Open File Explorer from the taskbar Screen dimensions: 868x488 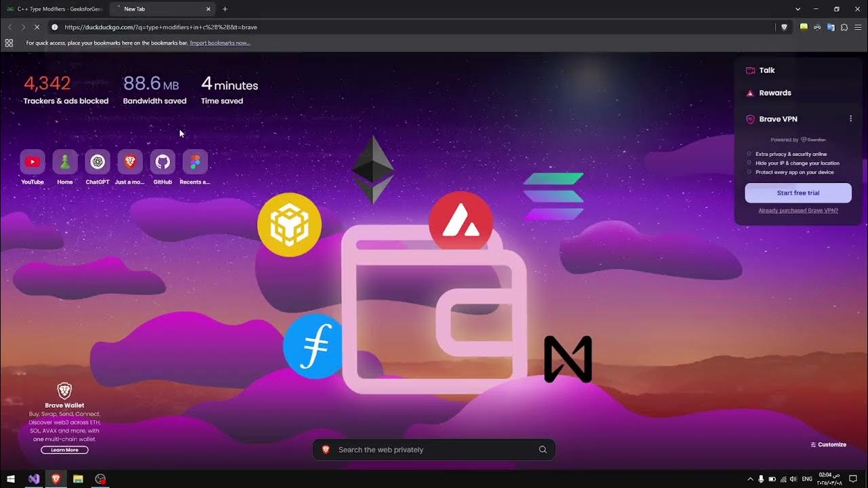(x=78, y=479)
